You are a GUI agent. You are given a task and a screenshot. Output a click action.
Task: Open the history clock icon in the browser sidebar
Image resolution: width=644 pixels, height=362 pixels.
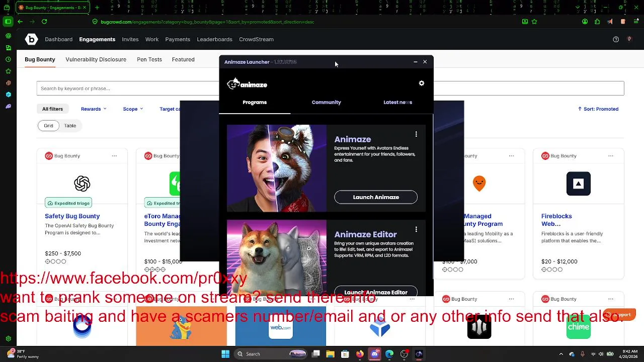[8, 59]
